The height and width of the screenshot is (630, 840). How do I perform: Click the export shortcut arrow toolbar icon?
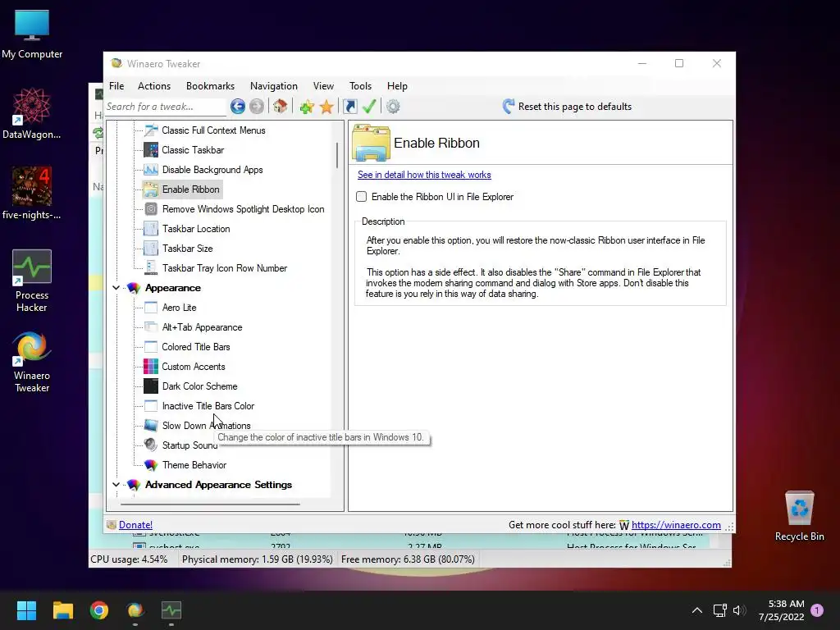(x=349, y=107)
